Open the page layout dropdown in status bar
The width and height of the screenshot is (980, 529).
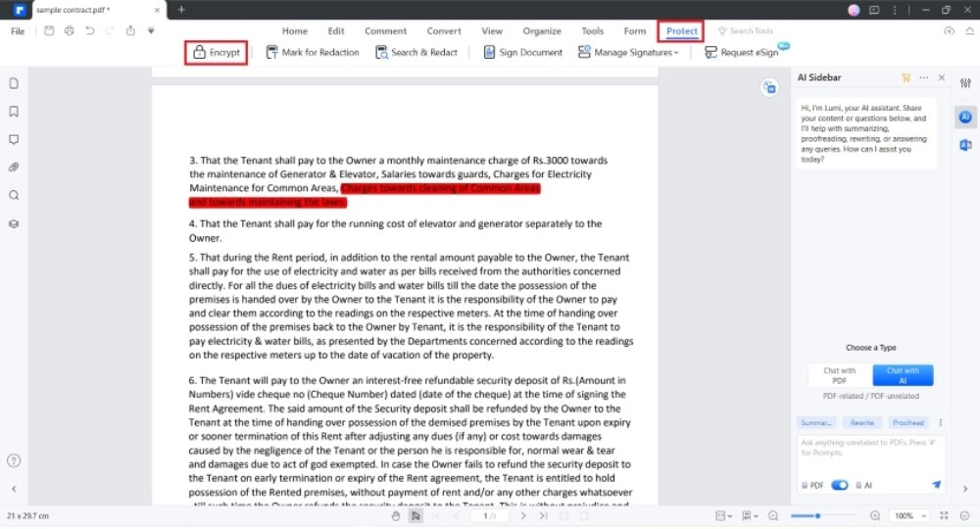tap(724, 516)
